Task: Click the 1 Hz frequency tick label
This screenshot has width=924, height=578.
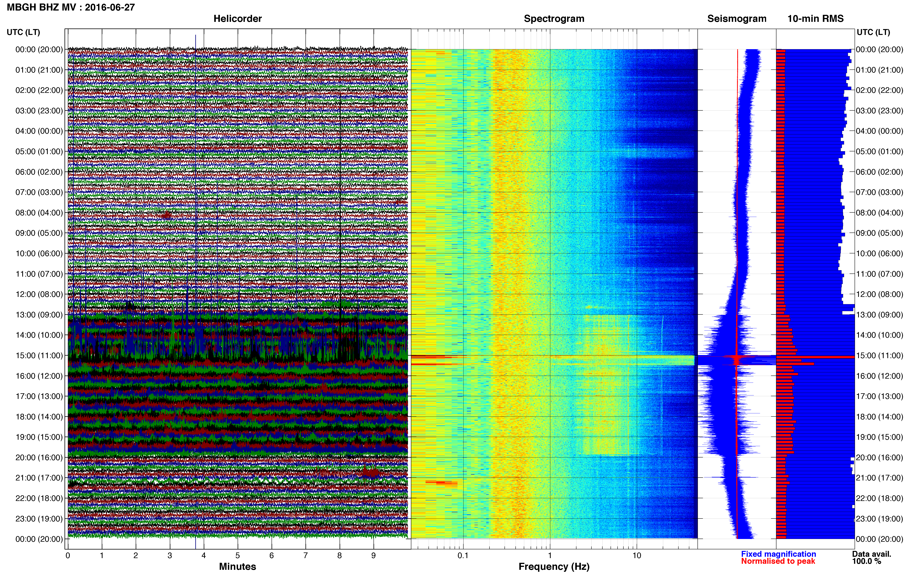Action: 550,555
